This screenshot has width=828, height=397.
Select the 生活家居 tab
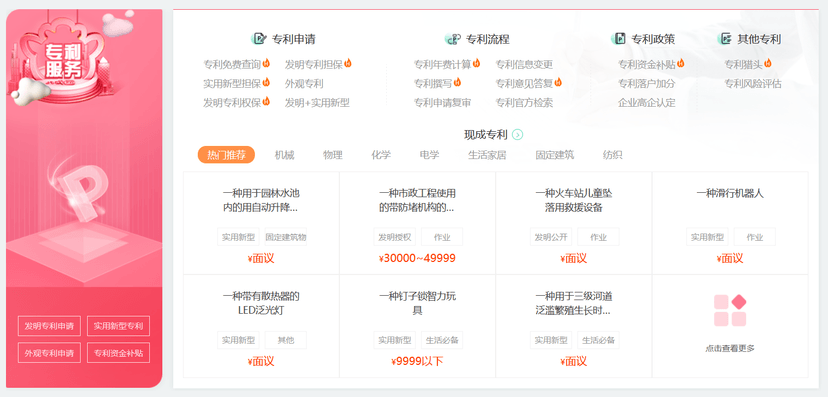pos(487,155)
